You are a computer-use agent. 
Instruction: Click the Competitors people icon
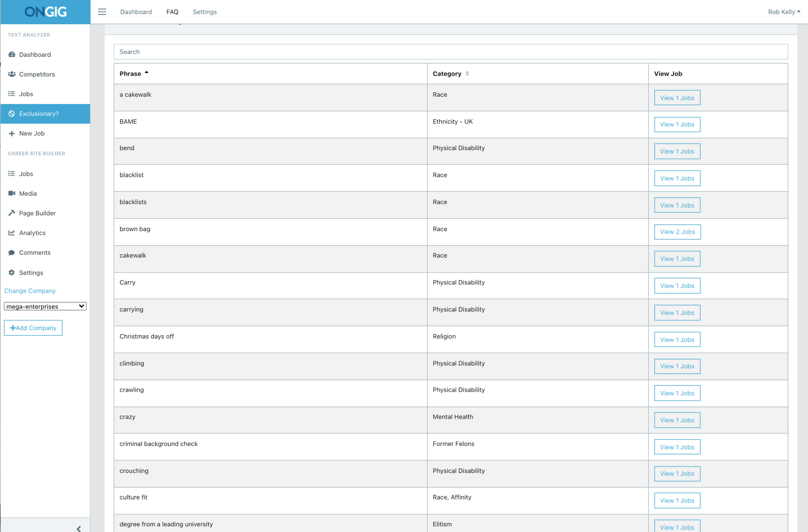[x=12, y=74]
